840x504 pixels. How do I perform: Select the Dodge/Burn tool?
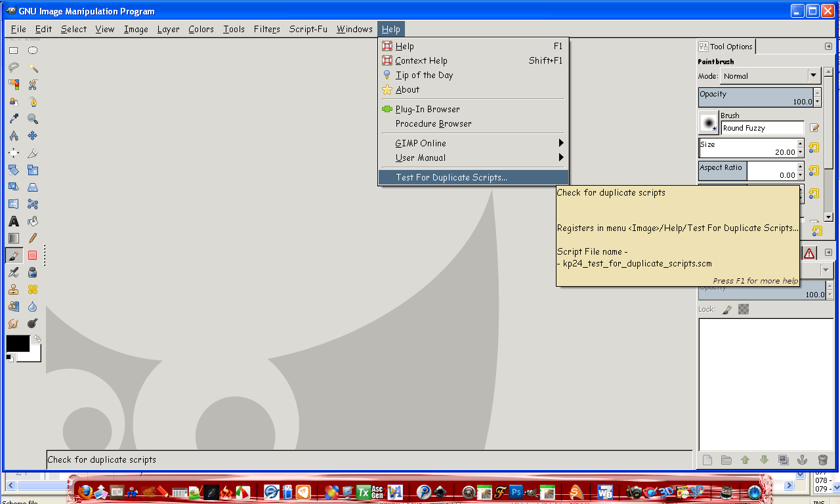coord(32,324)
